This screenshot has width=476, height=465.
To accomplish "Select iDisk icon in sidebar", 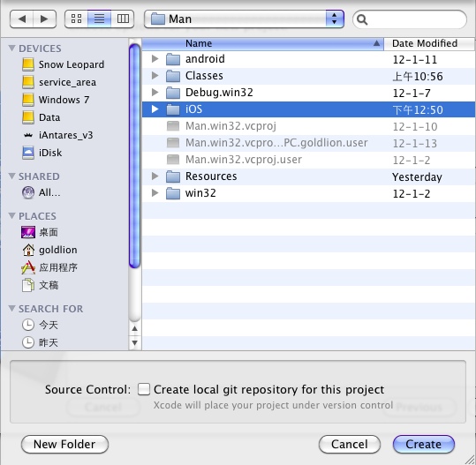I will pyautogui.click(x=28, y=153).
